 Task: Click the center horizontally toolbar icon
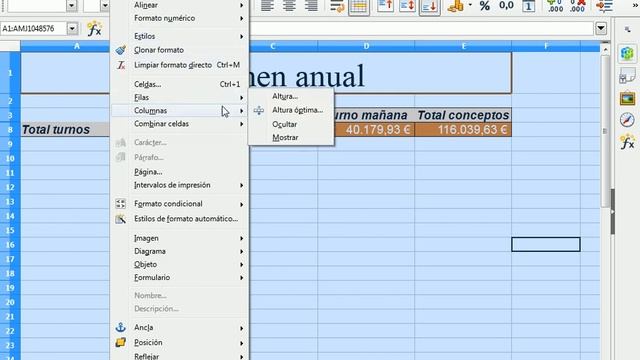click(289, 6)
